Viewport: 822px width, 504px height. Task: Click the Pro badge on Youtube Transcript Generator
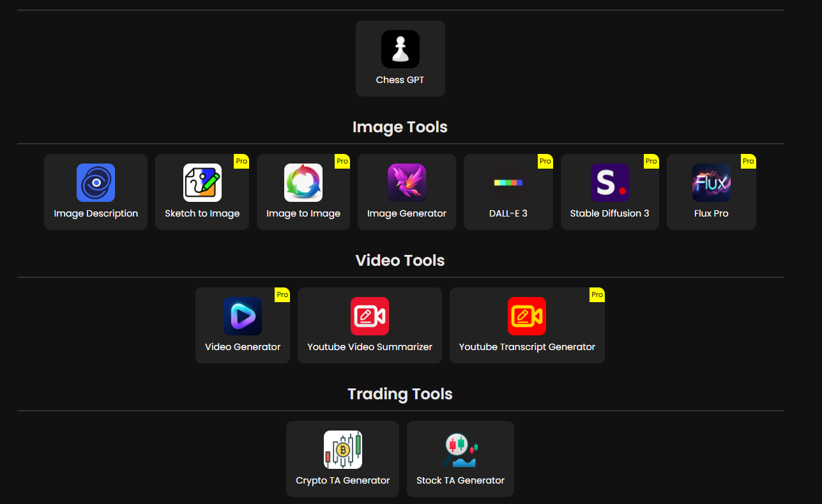coord(597,295)
